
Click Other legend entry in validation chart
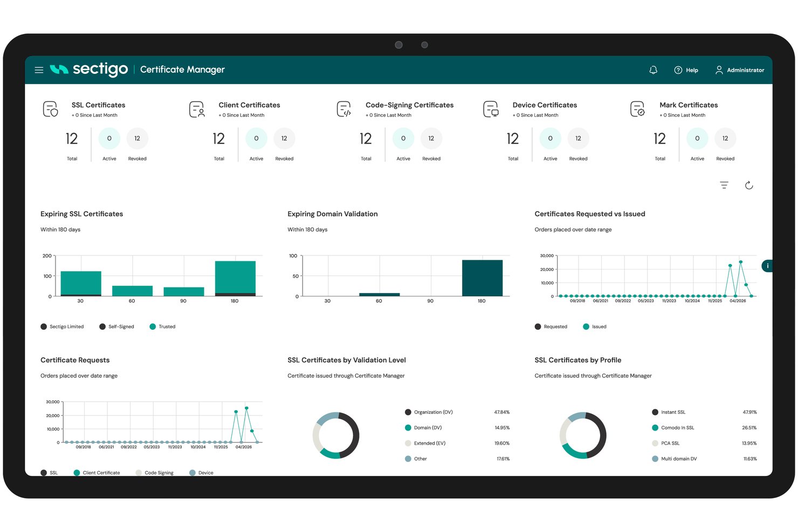click(416, 459)
